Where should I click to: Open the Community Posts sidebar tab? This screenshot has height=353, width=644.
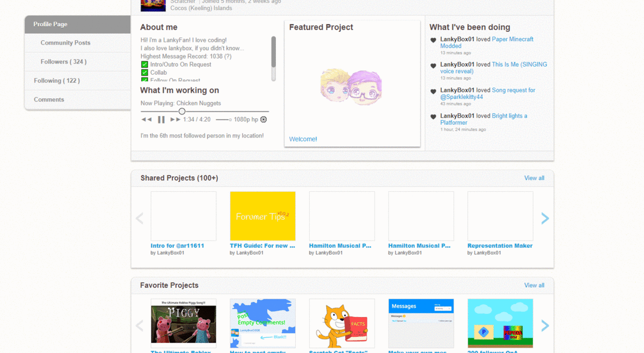click(65, 43)
